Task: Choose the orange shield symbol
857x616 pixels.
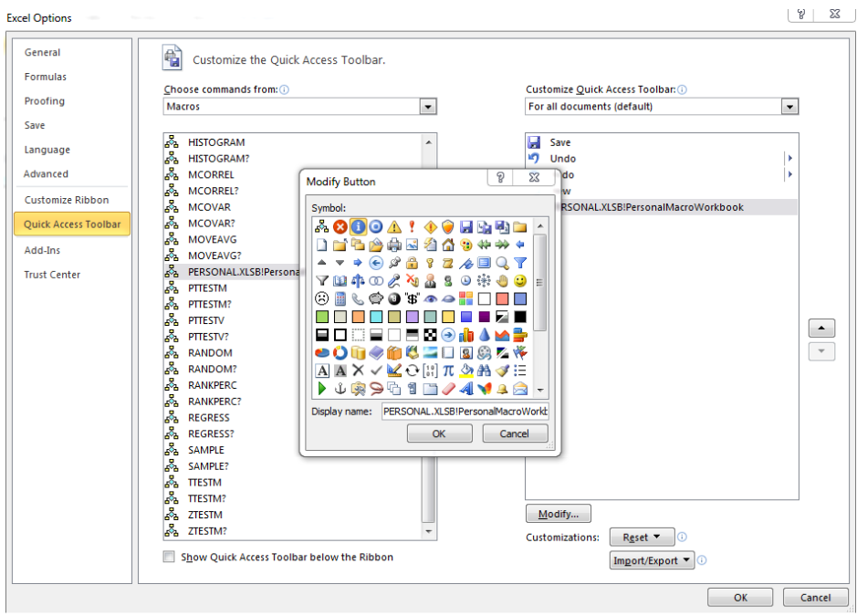Action: click(448, 227)
